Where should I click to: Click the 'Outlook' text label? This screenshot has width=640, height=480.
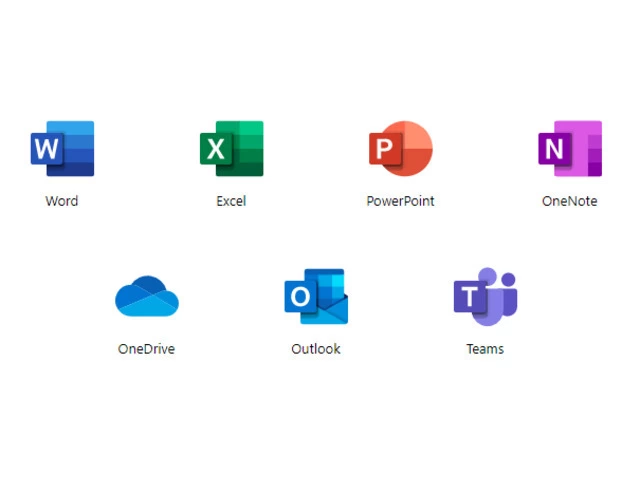pyautogui.click(x=316, y=349)
